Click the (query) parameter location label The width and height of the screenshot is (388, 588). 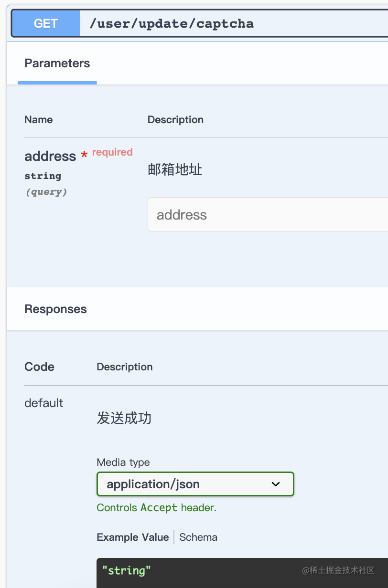pyautogui.click(x=46, y=192)
